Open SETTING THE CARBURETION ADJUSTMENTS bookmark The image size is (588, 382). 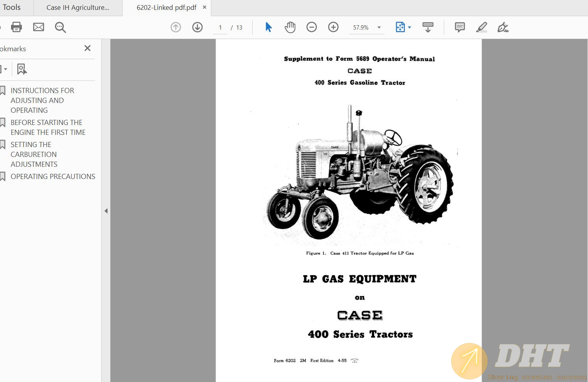[x=34, y=155]
